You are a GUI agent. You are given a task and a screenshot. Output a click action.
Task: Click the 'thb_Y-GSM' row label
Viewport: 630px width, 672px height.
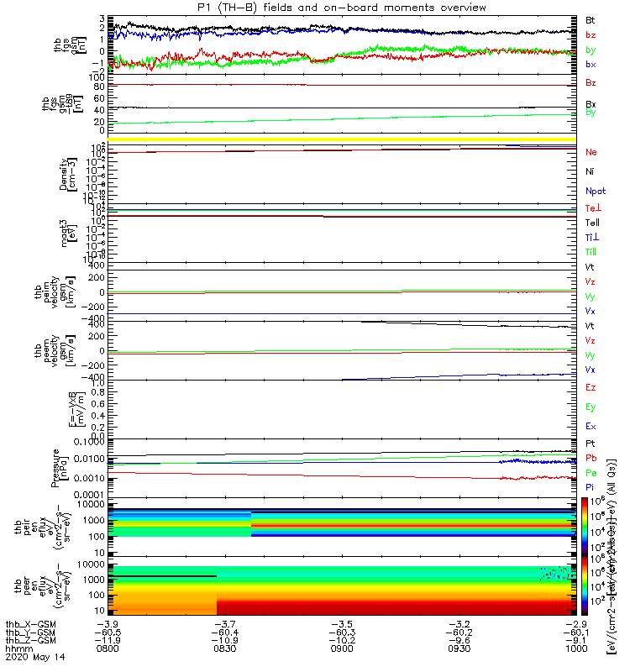(31, 633)
